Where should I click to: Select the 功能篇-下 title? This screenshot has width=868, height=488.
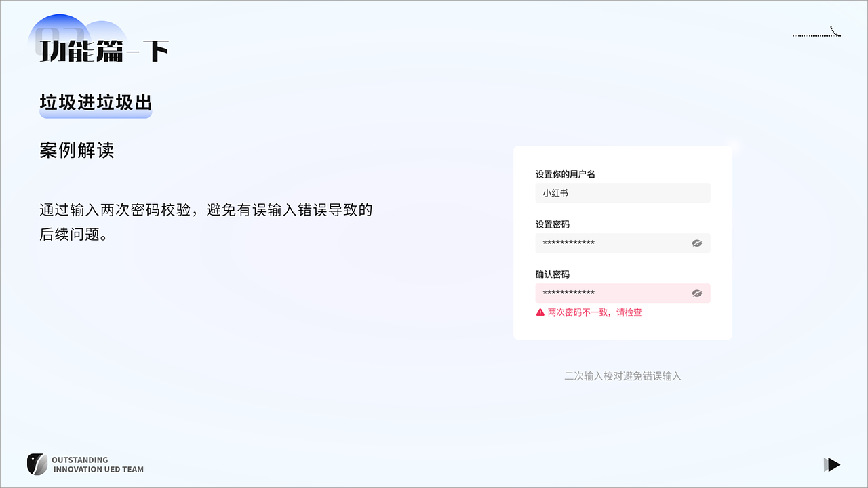[x=102, y=49]
